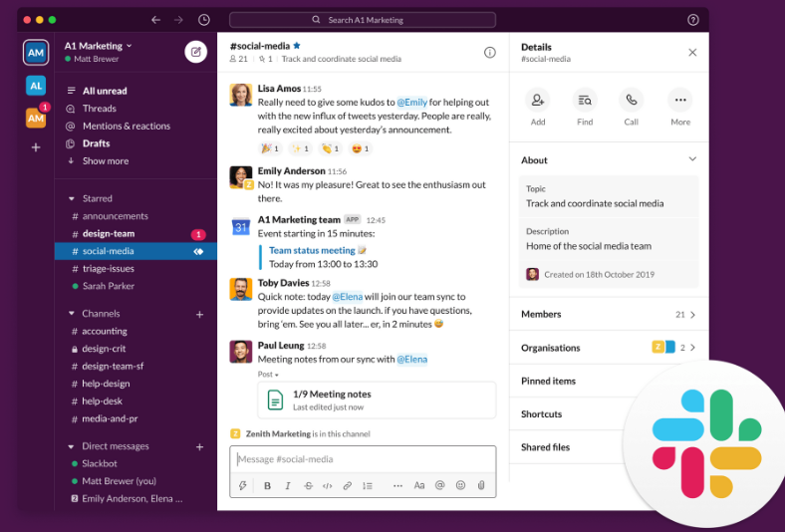
Task: Open the history clock icon
Action: click(x=204, y=20)
